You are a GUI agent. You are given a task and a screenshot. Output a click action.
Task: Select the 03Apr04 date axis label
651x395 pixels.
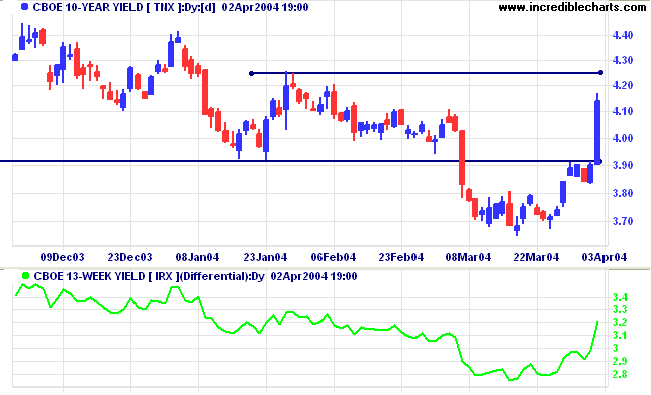click(604, 258)
